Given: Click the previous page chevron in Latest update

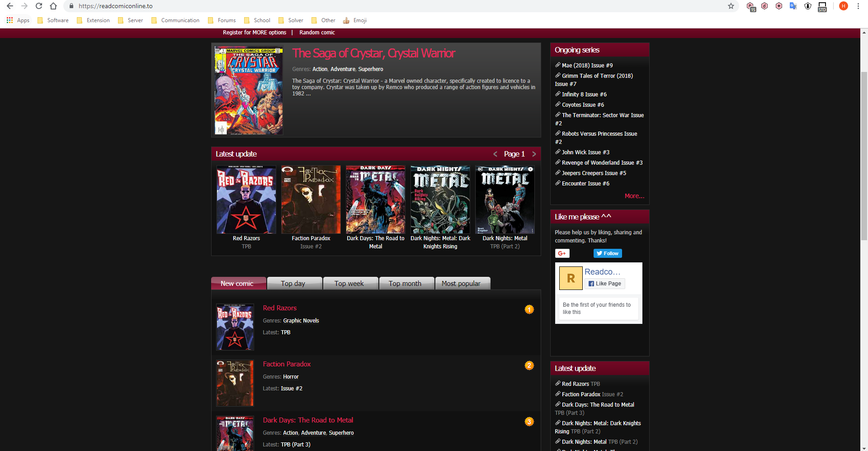Looking at the screenshot, I should click(x=495, y=154).
